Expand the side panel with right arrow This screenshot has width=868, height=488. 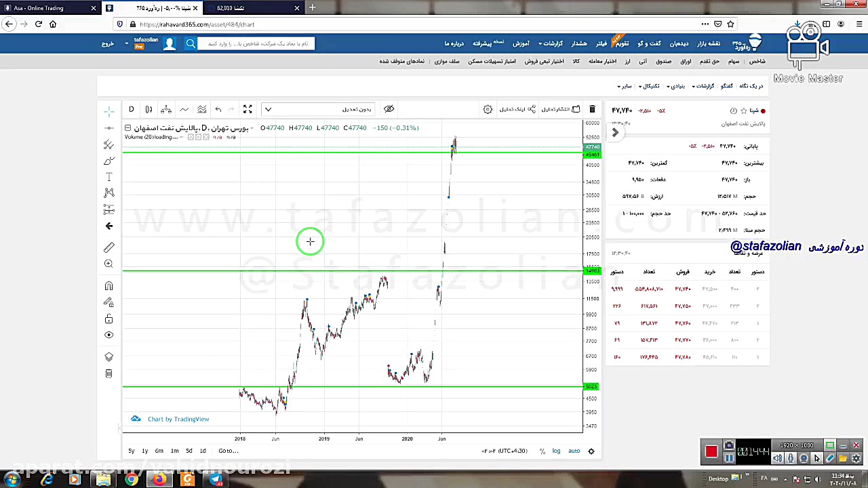pos(615,133)
